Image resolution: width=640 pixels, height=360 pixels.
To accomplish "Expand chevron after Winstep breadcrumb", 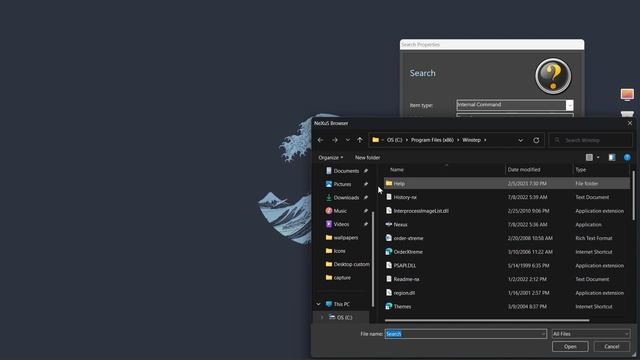I will click(485, 140).
